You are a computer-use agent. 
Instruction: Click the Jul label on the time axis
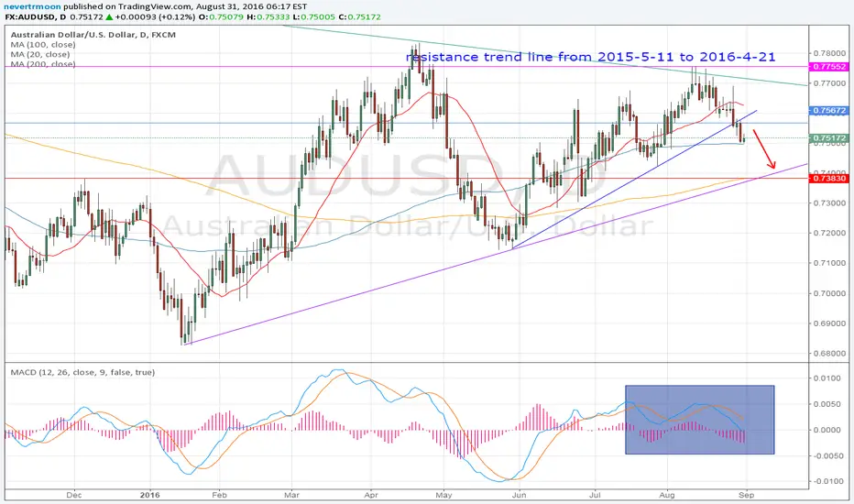595,495
